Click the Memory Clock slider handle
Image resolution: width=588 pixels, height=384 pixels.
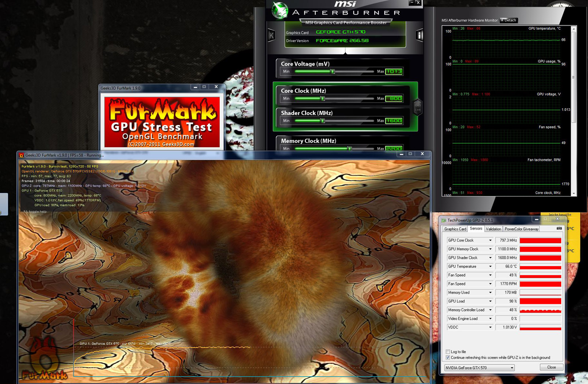click(x=350, y=149)
